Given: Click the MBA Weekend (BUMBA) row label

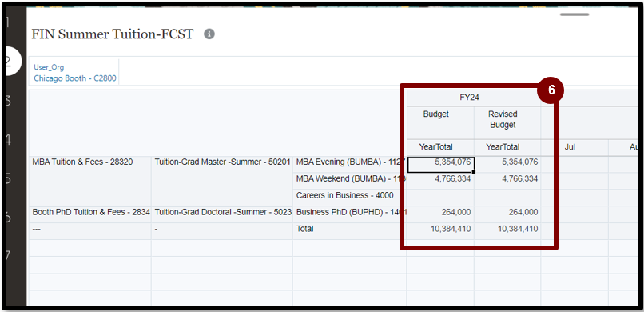Looking at the screenshot, I should [349, 181].
